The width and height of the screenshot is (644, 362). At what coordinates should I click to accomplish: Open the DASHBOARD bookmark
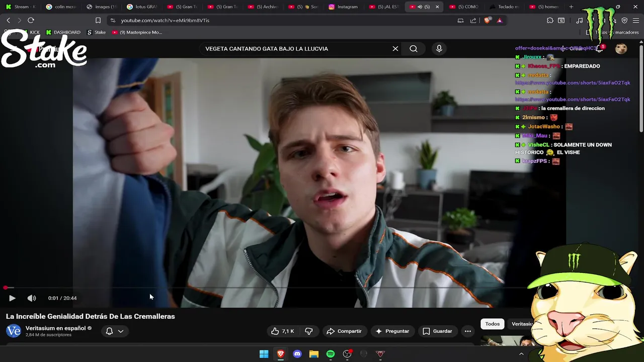tap(63, 32)
